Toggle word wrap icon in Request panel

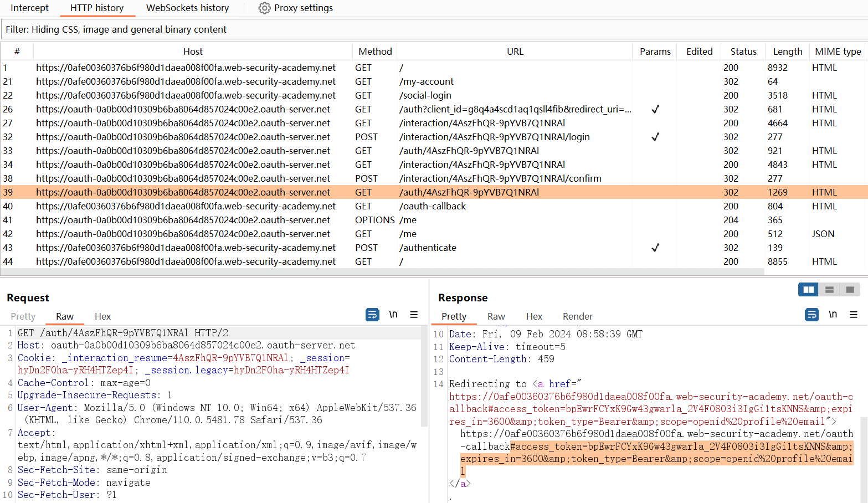[x=372, y=315]
